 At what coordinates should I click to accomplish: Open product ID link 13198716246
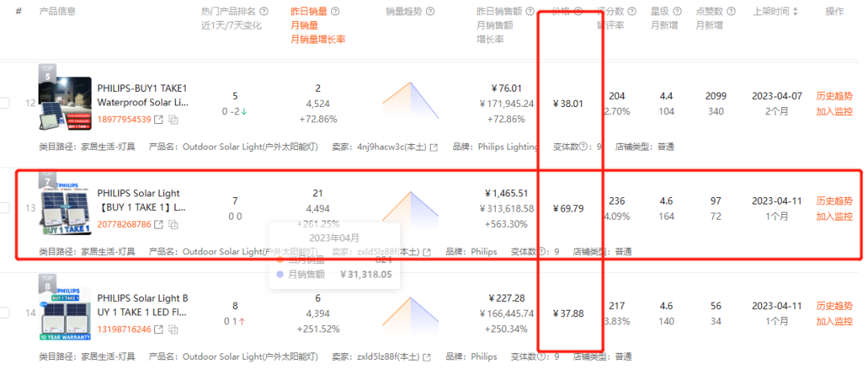click(124, 330)
